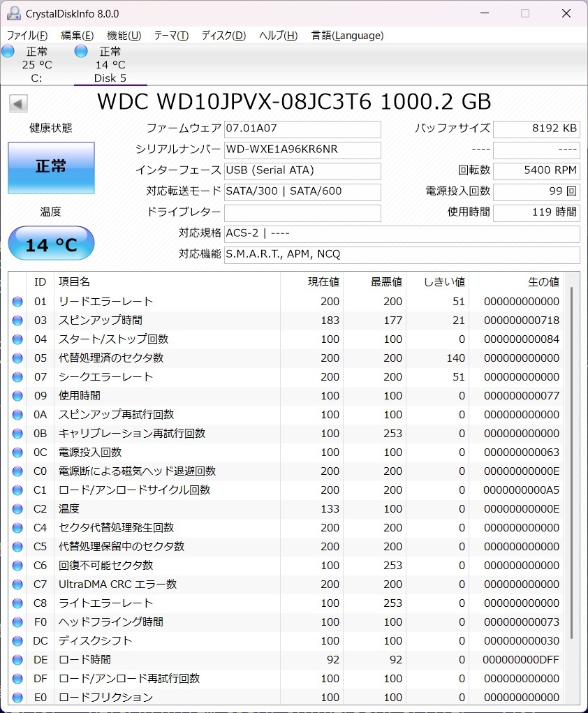Click the interface field USB (Serial ATA)
The height and width of the screenshot is (713, 588).
(302, 170)
